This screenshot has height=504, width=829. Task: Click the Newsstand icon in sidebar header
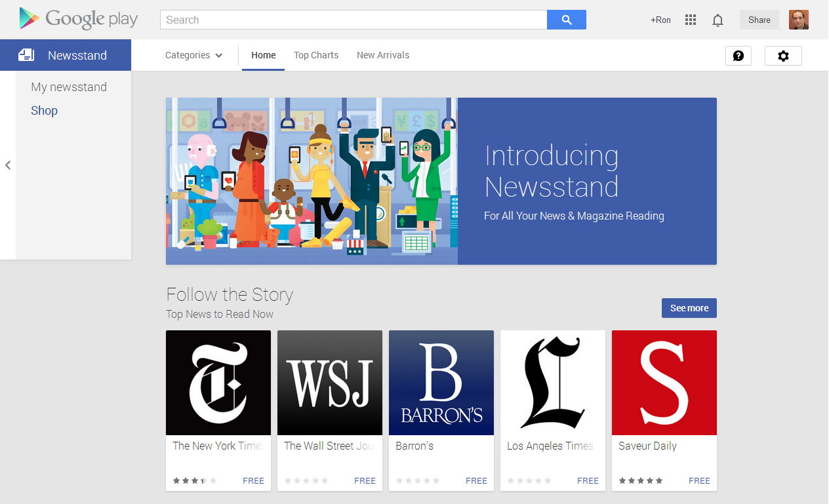[x=26, y=55]
